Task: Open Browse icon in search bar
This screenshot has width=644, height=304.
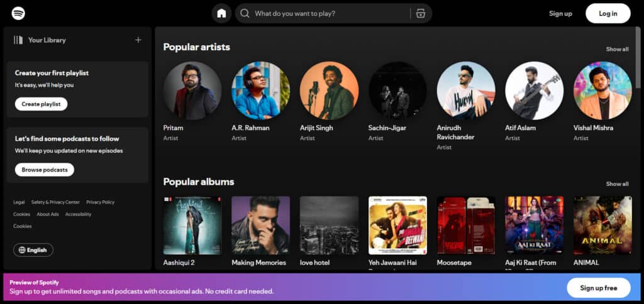Action: pos(420,14)
